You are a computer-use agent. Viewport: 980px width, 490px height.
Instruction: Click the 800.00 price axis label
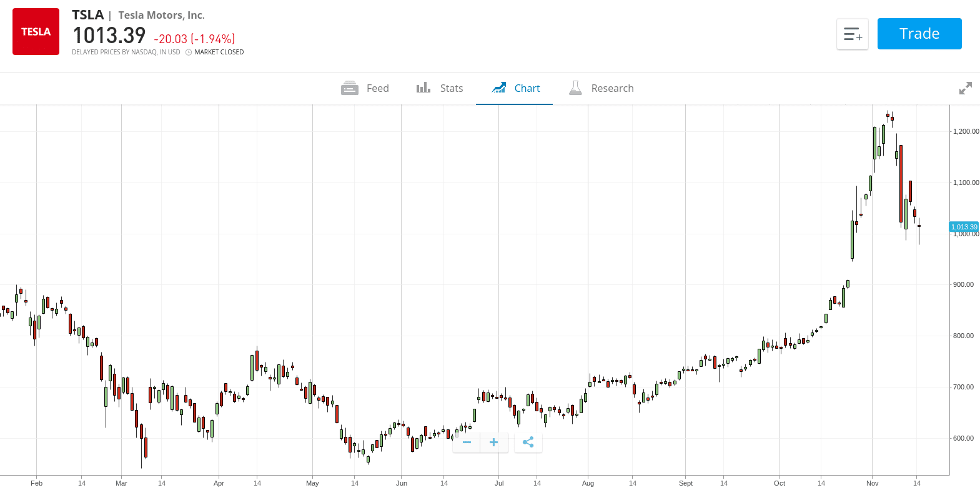click(x=963, y=336)
